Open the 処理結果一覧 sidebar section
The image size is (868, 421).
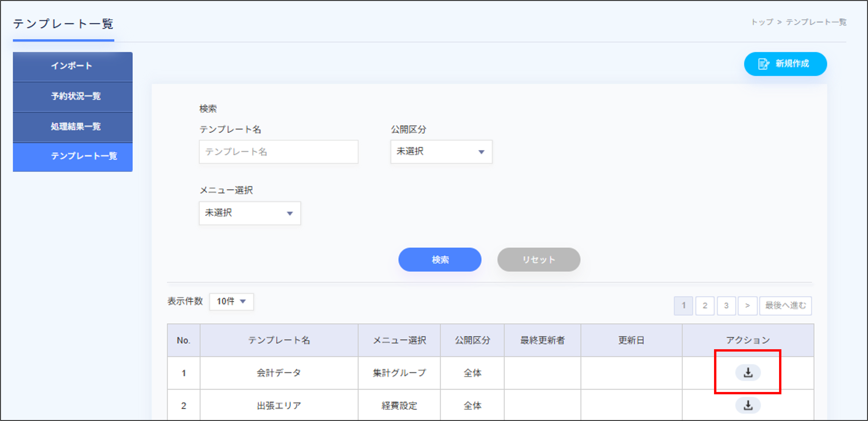tap(72, 127)
